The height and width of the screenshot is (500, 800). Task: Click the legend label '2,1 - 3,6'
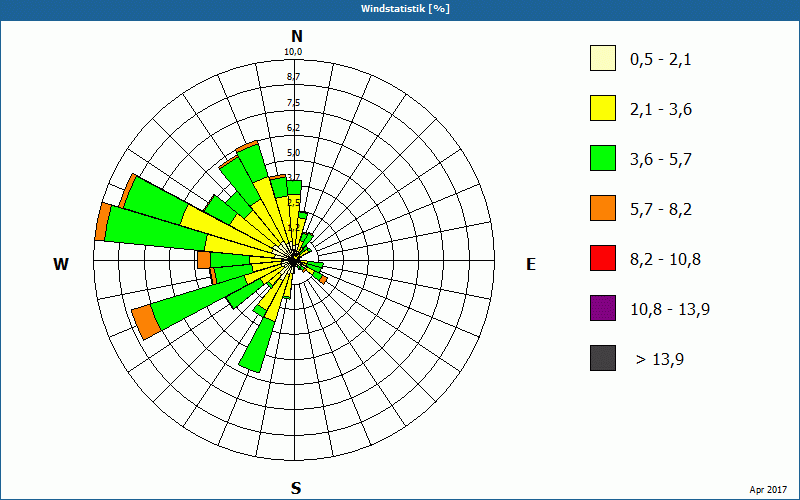point(661,110)
